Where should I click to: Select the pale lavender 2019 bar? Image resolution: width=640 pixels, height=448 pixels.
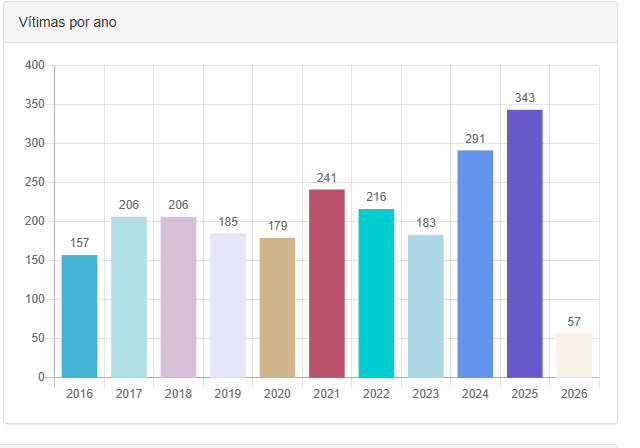point(228,305)
